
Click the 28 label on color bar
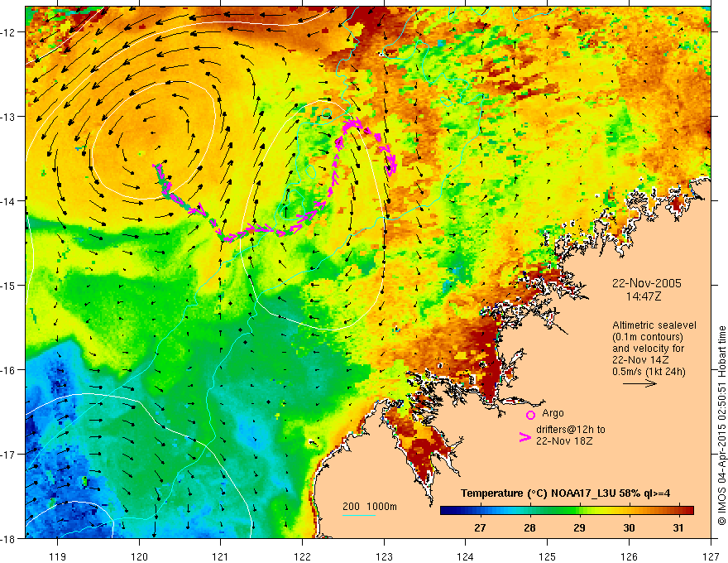[x=529, y=527]
